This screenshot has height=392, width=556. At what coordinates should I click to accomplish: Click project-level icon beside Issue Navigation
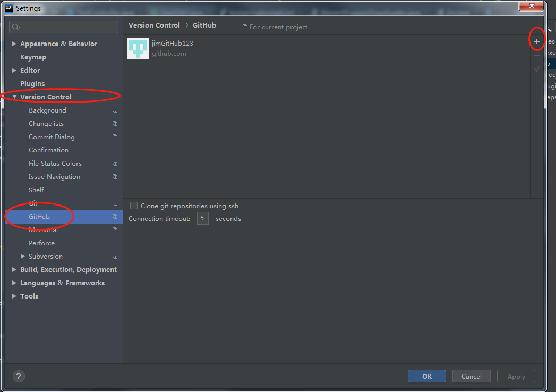coord(115,177)
